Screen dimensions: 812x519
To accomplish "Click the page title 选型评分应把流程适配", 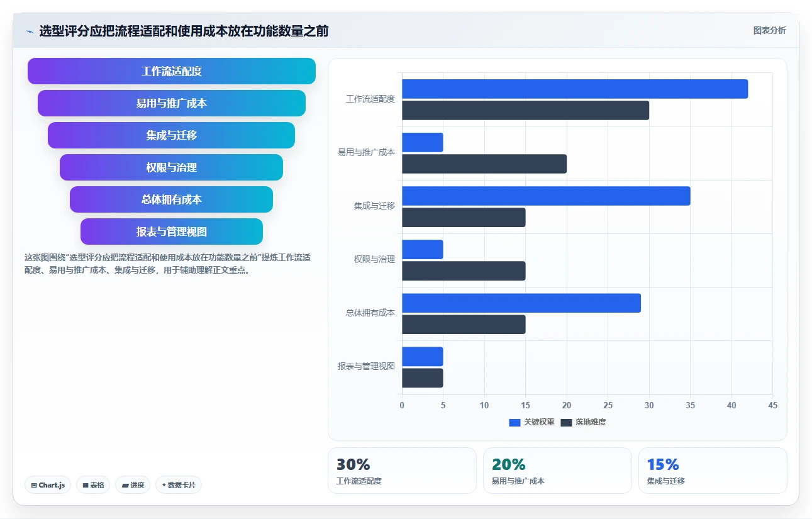I will coord(184,31).
